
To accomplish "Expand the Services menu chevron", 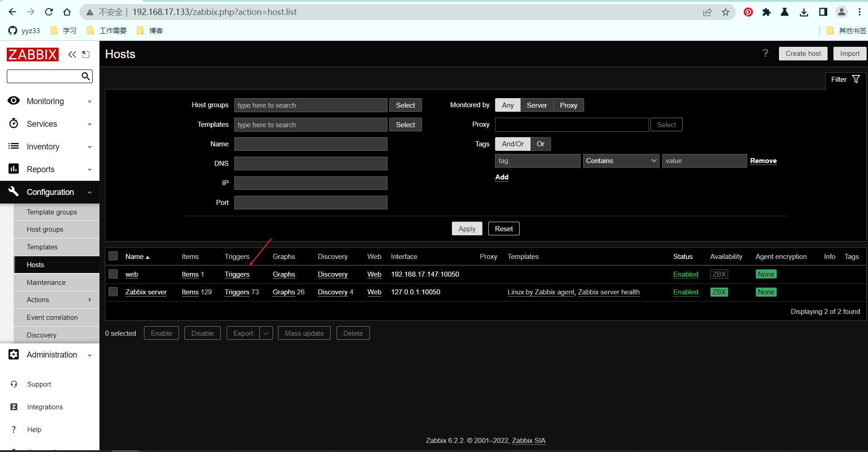I will (90, 124).
